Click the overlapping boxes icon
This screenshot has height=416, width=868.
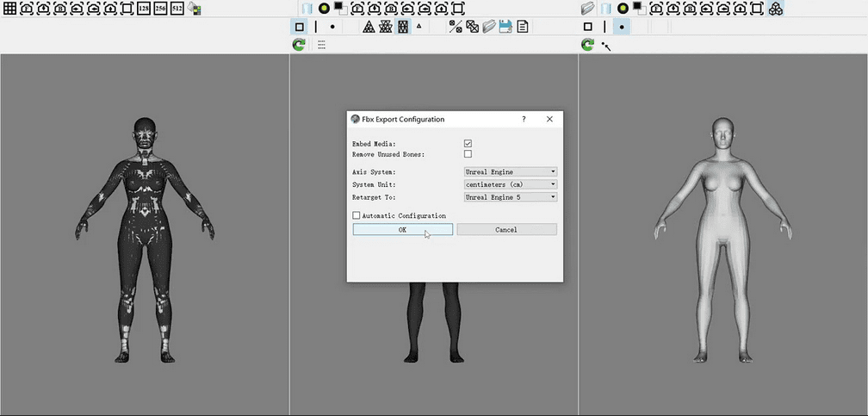tap(472, 27)
